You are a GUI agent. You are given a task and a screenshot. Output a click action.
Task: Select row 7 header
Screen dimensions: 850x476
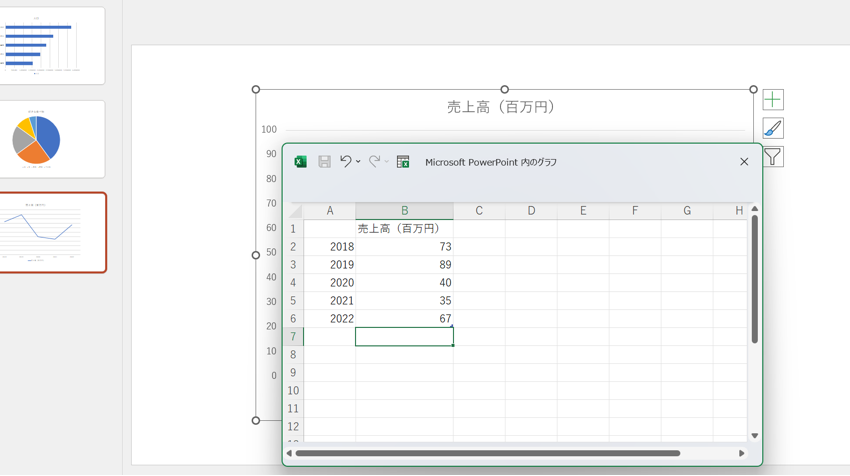(x=293, y=337)
